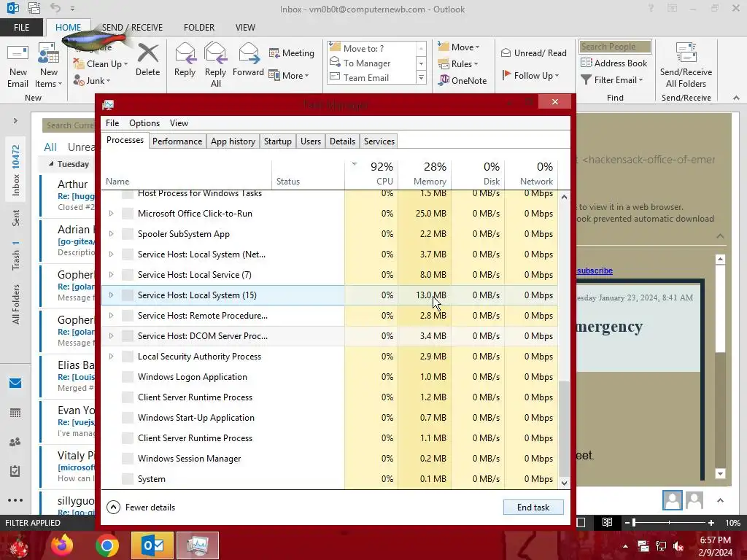The image size is (747, 560).
Task: Open the App history tab
Action: click(233, 141)
